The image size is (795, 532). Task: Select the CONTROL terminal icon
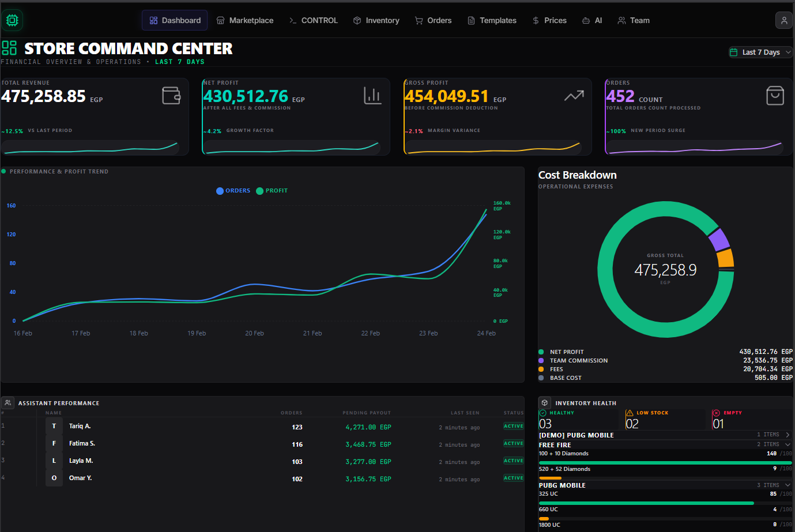click(293, 20)
